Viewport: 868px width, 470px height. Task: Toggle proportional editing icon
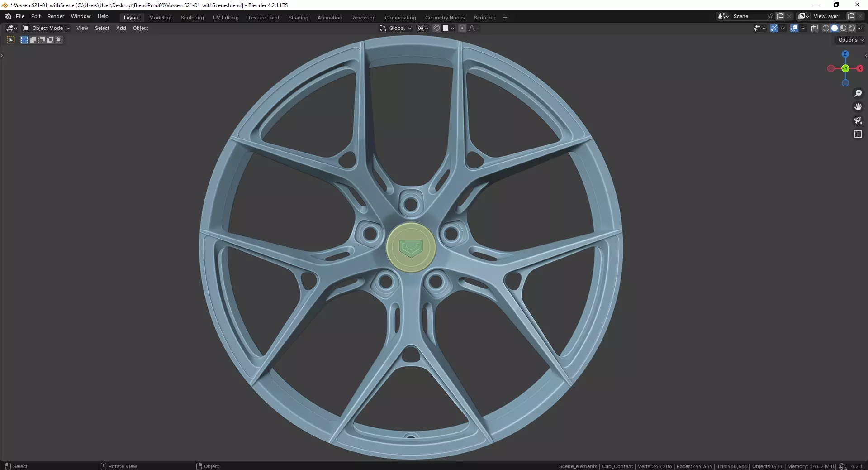[x=462, y=28]
